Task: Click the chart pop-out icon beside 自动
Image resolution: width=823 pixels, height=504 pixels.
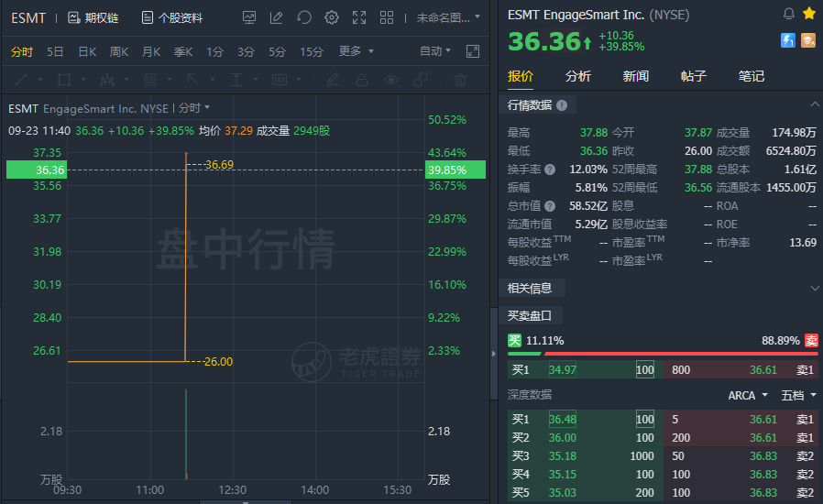Action: pyautogui.click(x=473, y=51)
